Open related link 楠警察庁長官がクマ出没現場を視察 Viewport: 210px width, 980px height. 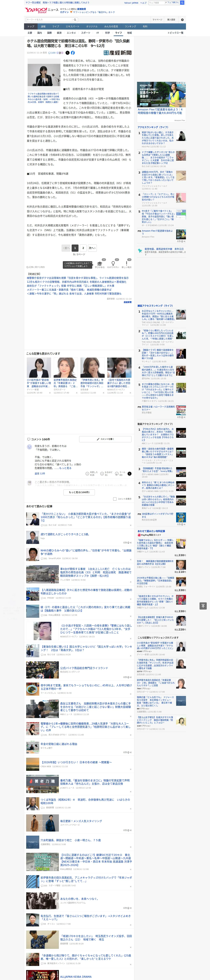pos(77,278)
